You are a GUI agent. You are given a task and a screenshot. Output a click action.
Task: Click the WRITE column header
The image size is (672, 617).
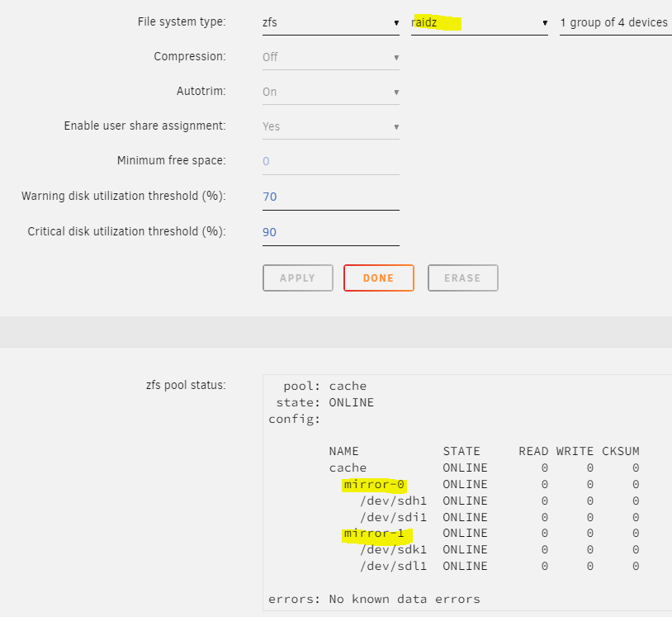[575, 451]
